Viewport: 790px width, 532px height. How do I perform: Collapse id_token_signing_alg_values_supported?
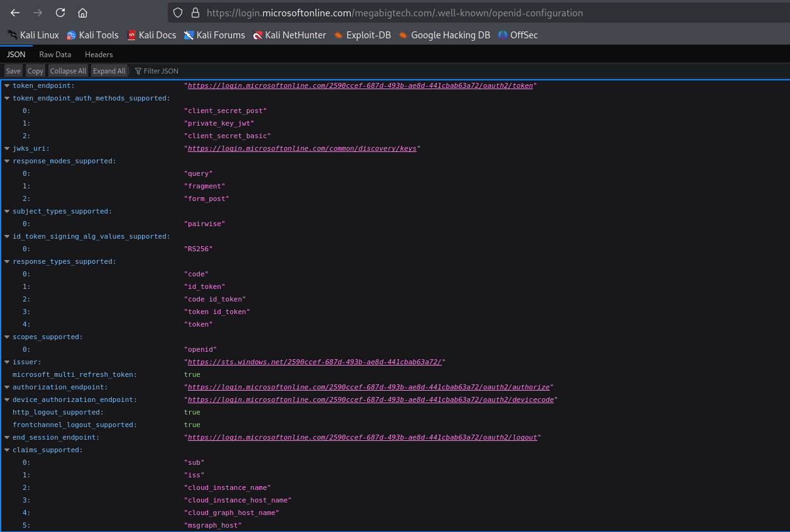[x=7, y=236]
